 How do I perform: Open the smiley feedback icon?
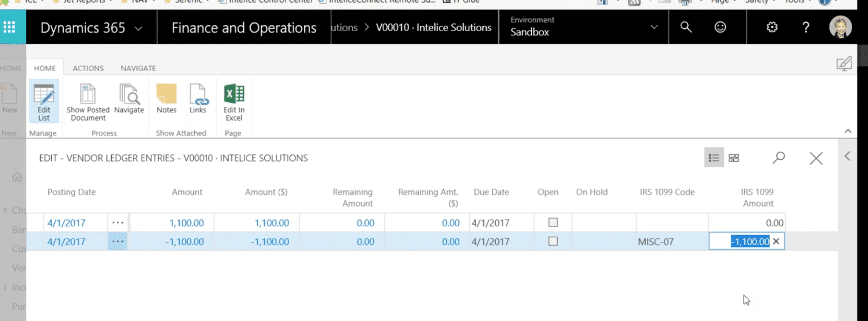click(720, 27)
